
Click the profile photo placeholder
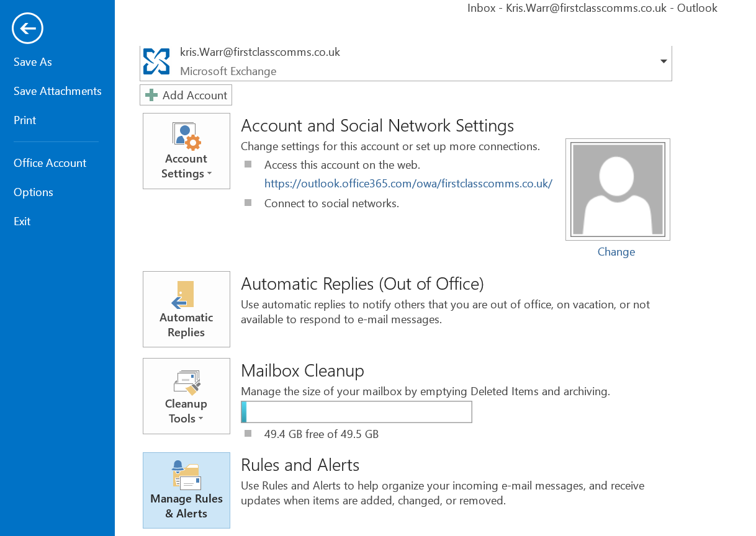[618, 189]
